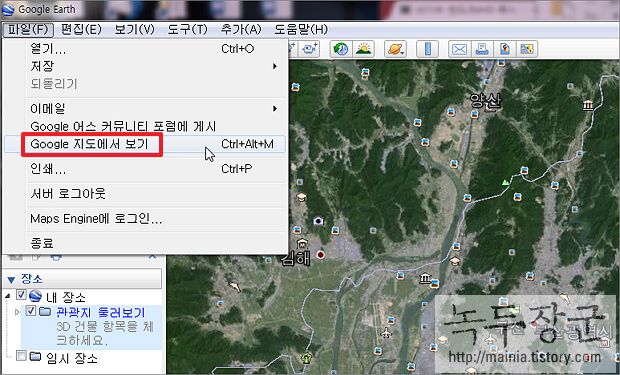
Task: Click the 3D 건물 항목을 체크하세요 description text
Action: tap(105, 333)
